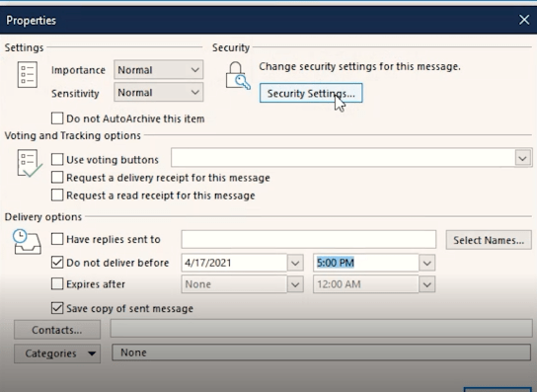Image resolution: width=537 pixels, height=392 pixels.
Task: Open the 4/17/2021 delivery date picker arrow
Action: tap(295, 264)
